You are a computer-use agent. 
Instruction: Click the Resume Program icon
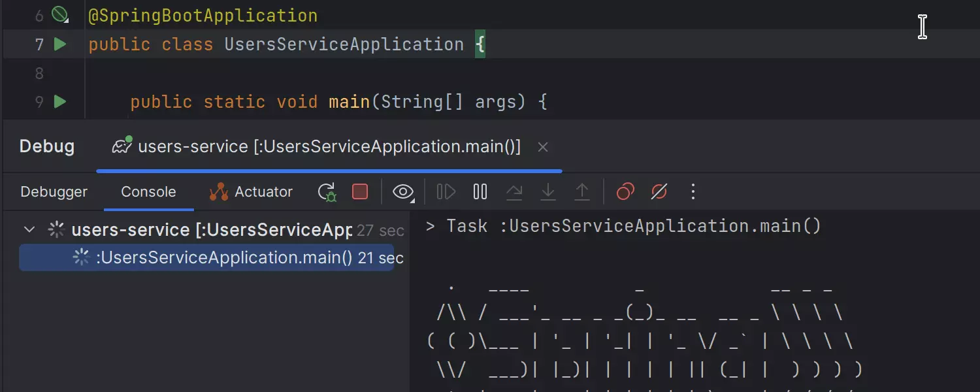click(446, 192)
